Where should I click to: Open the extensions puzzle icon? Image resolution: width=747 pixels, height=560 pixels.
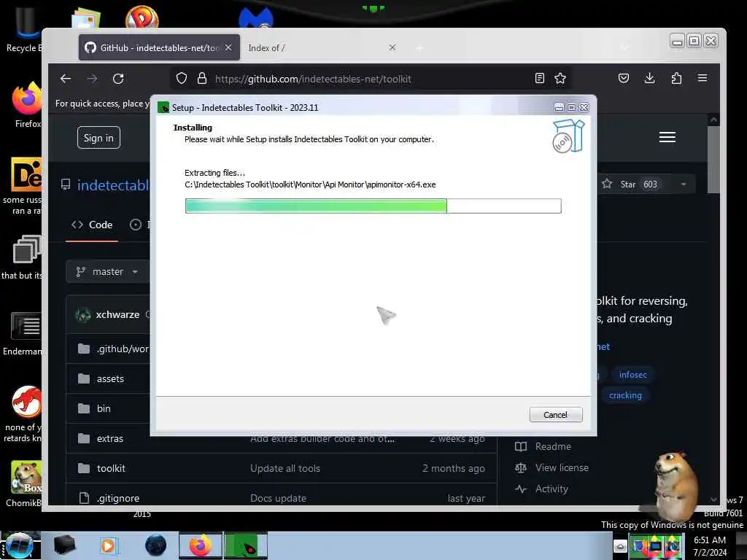click(x=676, y=78)
